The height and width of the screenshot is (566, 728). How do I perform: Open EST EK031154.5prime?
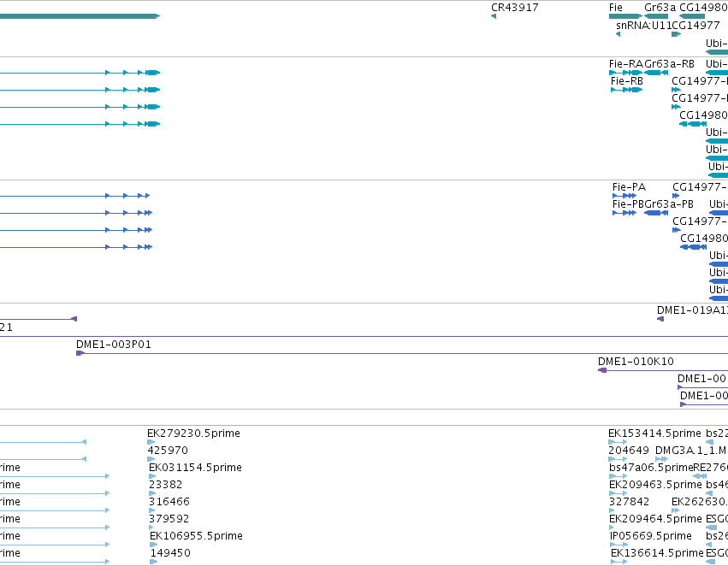click(151, 476)
